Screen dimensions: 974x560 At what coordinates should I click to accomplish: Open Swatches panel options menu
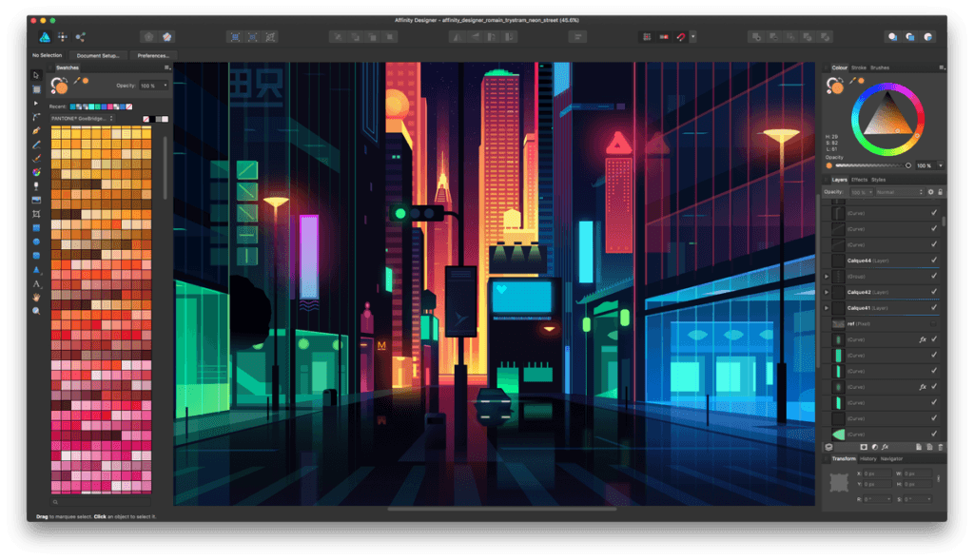[166, 68]
